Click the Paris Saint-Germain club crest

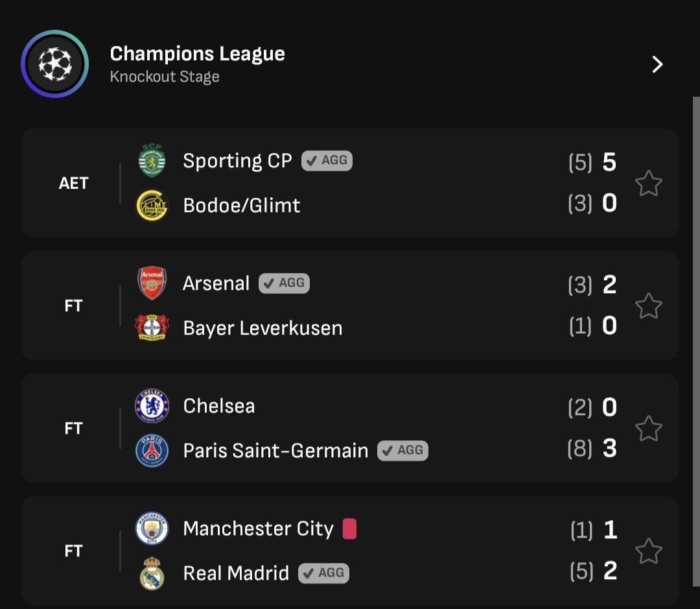(x=152, y=451)
